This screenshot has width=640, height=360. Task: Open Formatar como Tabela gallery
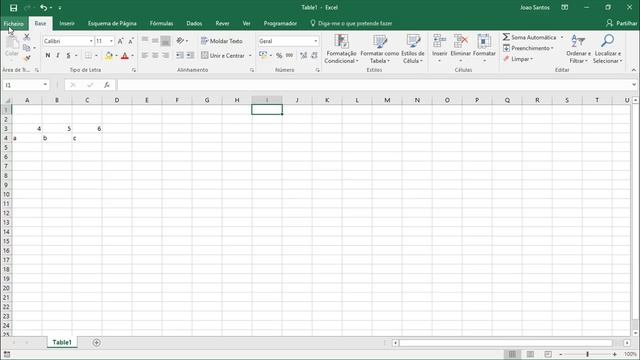[x=380, y=49]
